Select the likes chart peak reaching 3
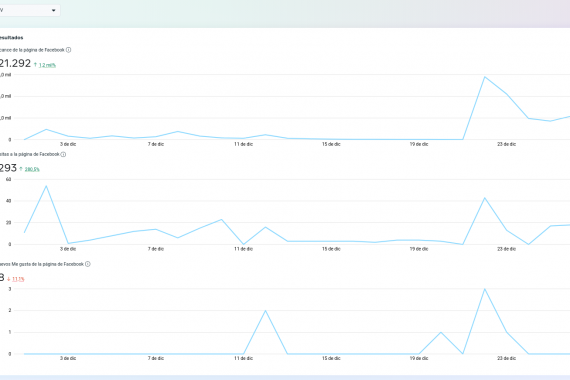The image size is (570, 380). 485,289
